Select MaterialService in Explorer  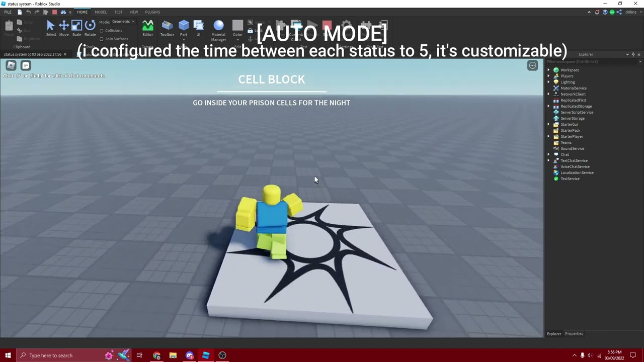(x=573, y=88)
